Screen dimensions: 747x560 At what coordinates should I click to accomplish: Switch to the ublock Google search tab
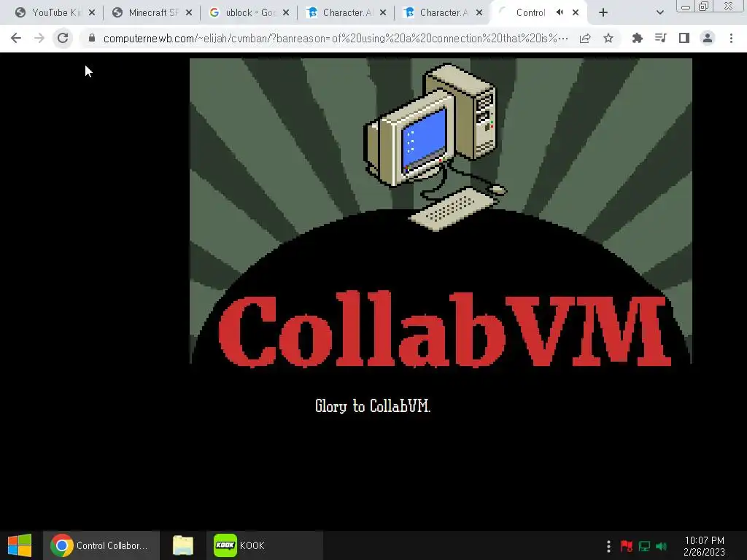(x=244, y=12)
